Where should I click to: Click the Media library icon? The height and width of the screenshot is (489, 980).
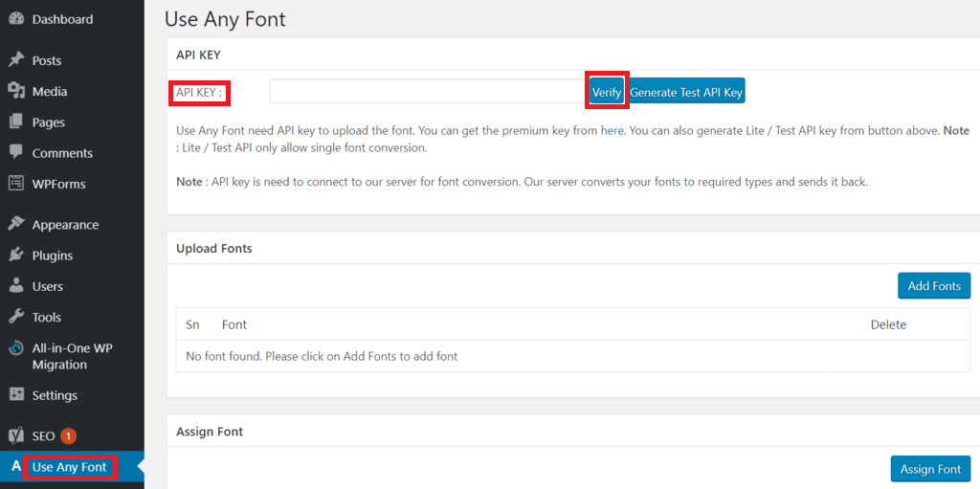16,91
